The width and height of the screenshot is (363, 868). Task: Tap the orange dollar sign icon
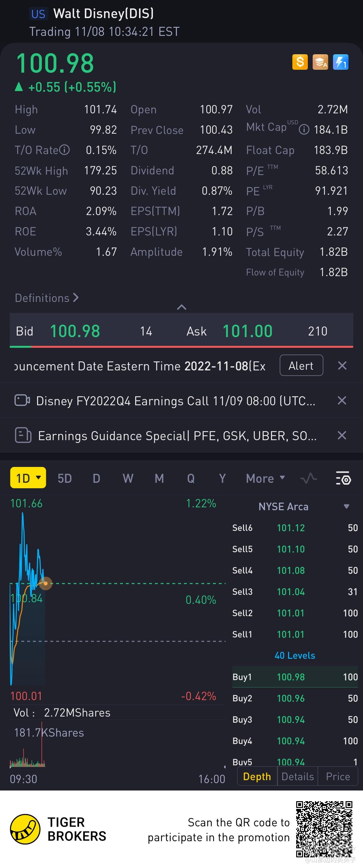(x=300, y=62)
